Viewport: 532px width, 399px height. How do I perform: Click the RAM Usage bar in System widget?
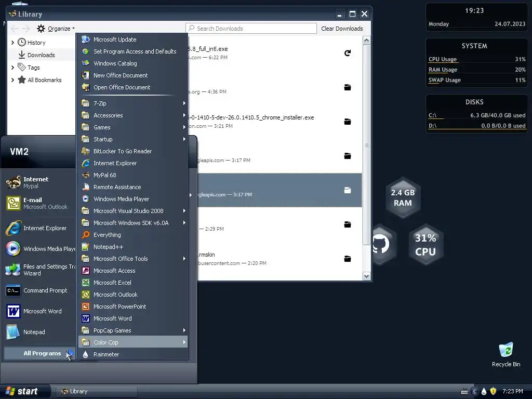click(477, 70)
